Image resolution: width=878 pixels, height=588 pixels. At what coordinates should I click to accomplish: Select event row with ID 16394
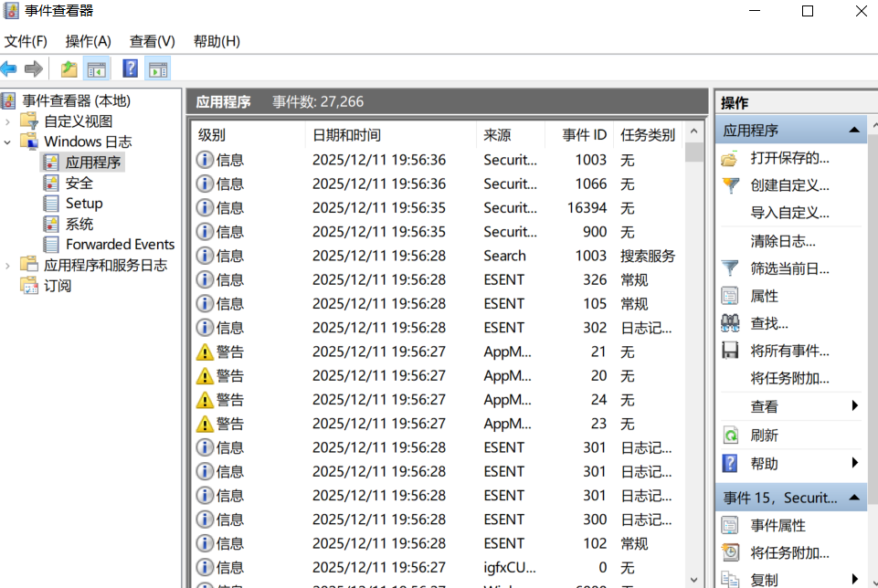438,208
